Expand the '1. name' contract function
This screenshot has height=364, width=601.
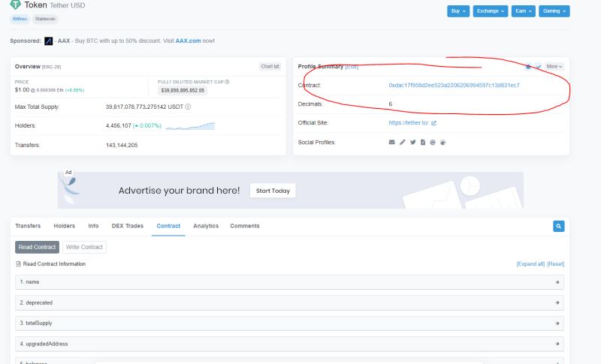(x=289, y=282)
